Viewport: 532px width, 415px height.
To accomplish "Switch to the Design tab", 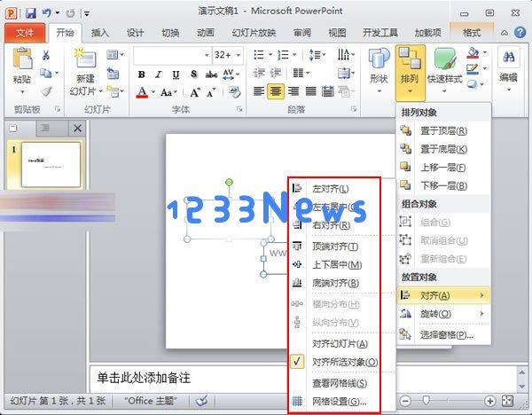I will [x=135, y=33].
